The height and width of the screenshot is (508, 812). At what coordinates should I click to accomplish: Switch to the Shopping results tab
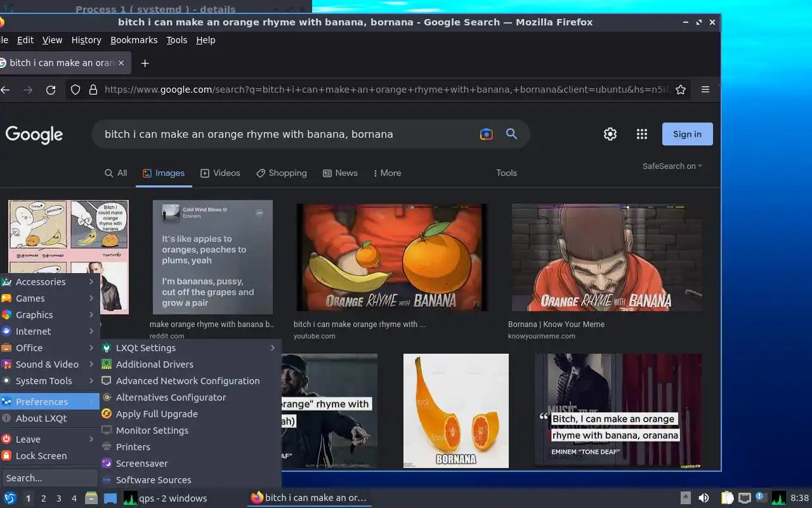coord(282,173)
